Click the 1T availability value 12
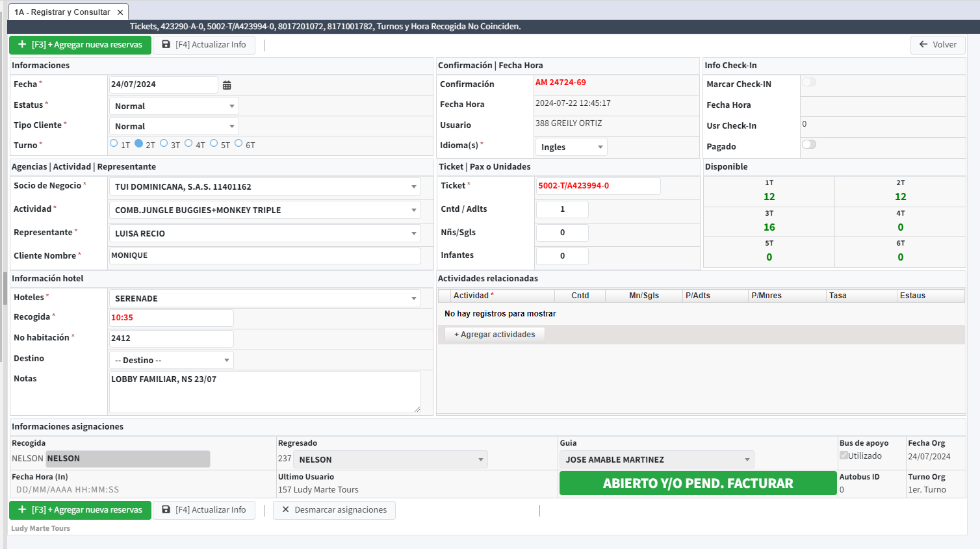This screenshot has width=980, height=549. [x=769, y=197]
